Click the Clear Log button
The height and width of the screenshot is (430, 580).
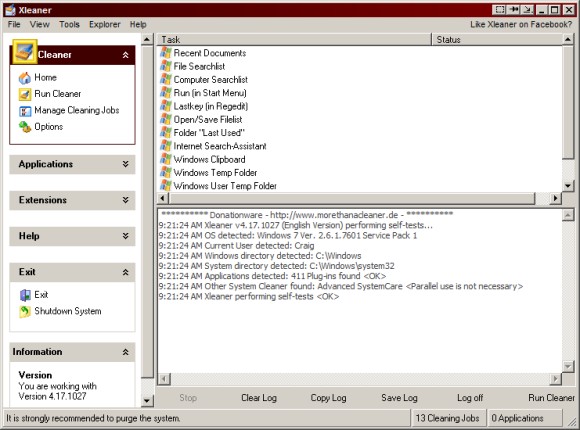coord(259,398)
